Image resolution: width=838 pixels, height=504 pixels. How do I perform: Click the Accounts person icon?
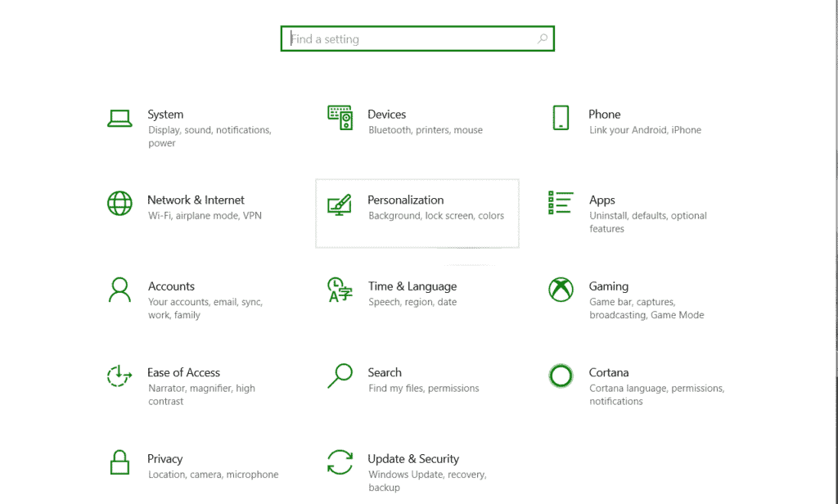[119, 290]
